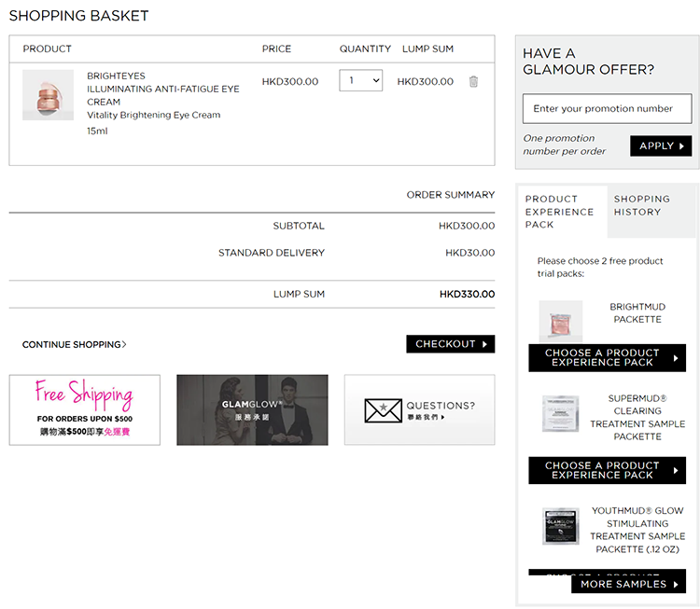Click the Supermud sample packette thumbnail
Image resolution: width=700 pixels, height=609 pixels.
click(x=561, y=413)
